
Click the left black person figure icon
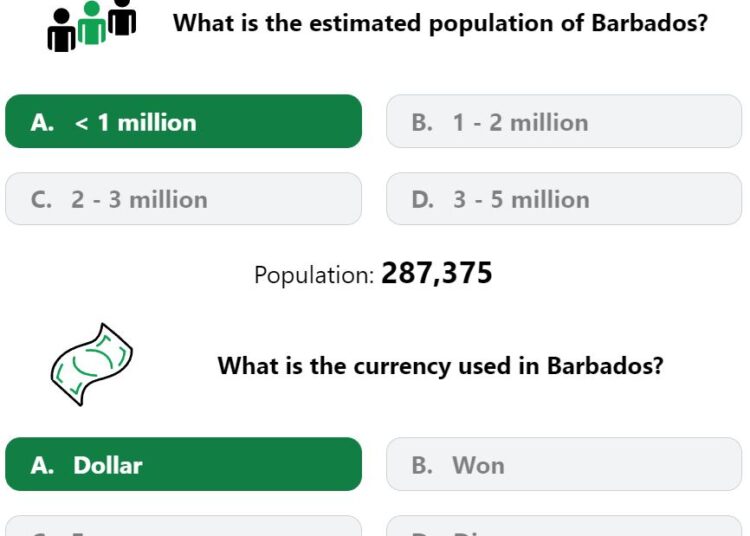pyautogui.click(x=62, y=30)
